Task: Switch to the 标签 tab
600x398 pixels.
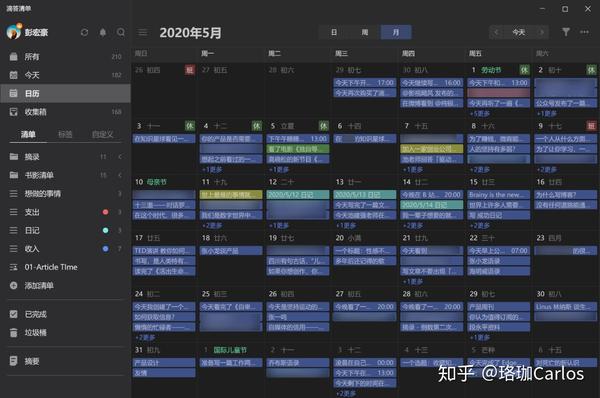Action: click(x=65, y=134)
